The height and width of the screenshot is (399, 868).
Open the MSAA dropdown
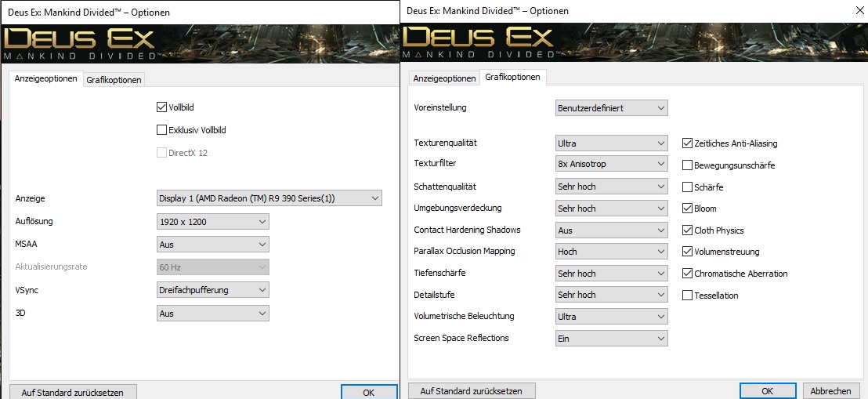coord(213,245)
